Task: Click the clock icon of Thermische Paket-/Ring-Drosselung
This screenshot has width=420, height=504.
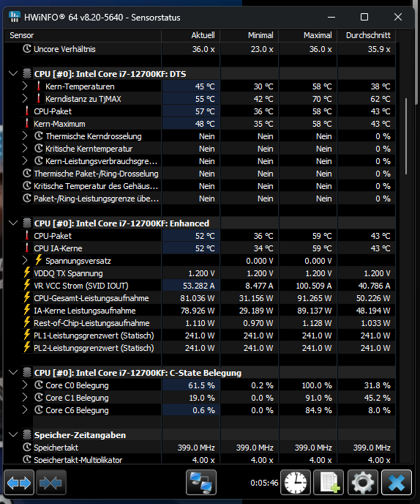Action: [x=27, y=174]
